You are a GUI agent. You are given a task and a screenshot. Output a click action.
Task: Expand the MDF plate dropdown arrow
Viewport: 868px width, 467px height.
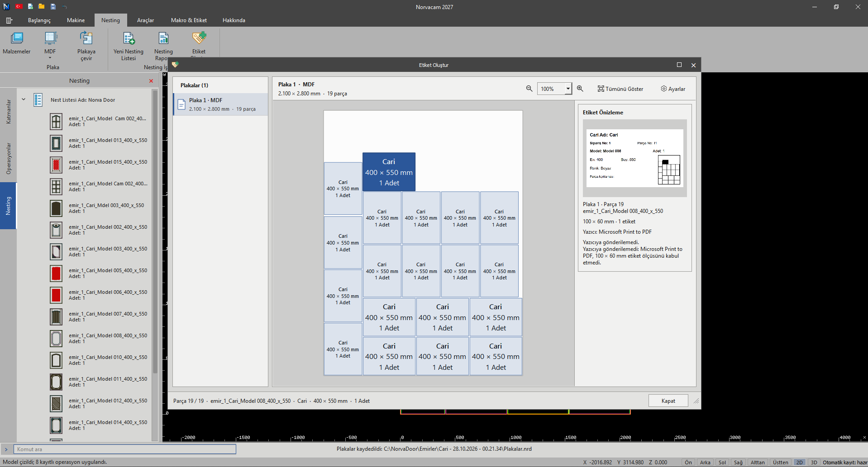click(50, 58)
